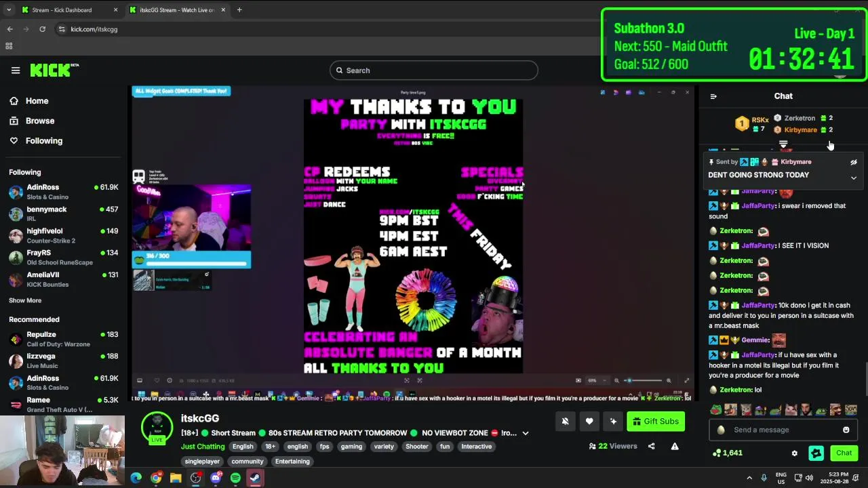Expand the pinned message chevron

click(x=854, y=178)
